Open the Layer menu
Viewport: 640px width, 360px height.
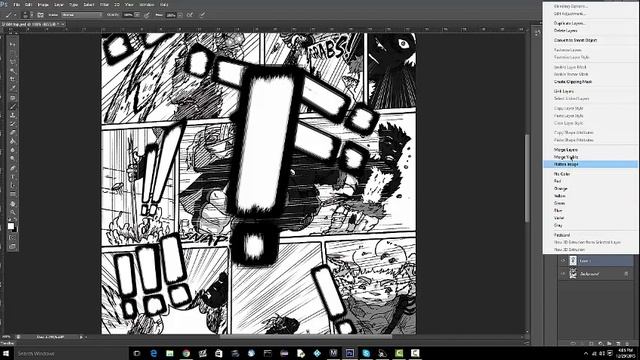[59, 4]
